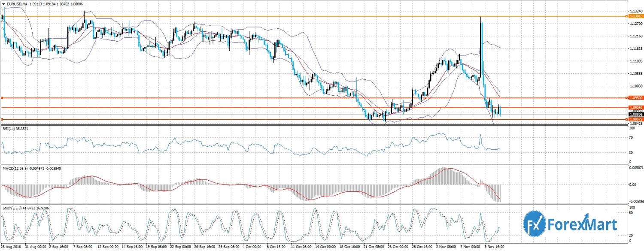Click the 26 Aug 2016 date label
Screen dimensions: 644x251
coord(12,247)
